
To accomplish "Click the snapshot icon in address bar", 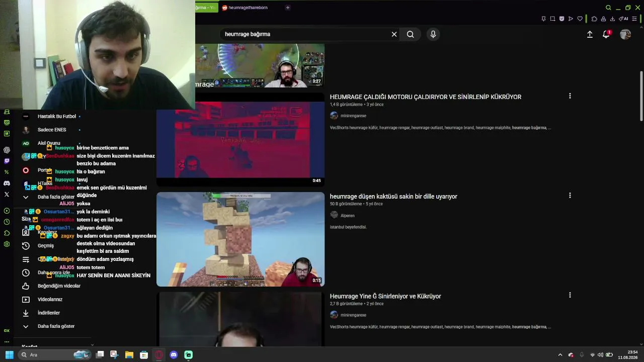I will 552,19.
